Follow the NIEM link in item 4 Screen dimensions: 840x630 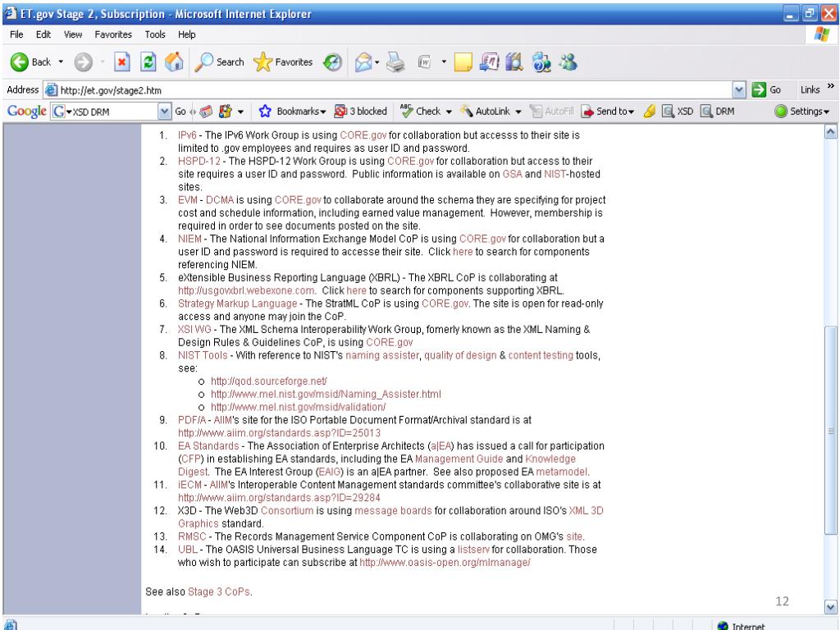coord(189,239)
